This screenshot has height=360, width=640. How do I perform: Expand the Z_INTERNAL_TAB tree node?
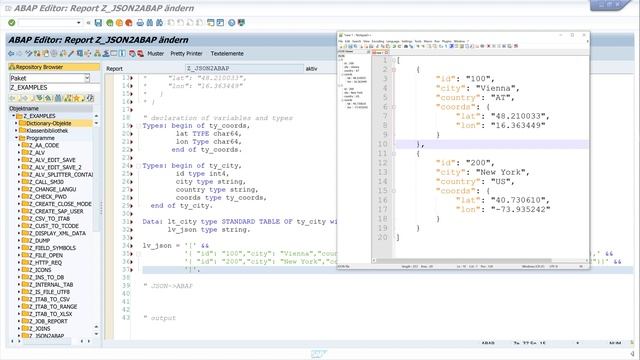pyautogui.click(x=19, y=285)
